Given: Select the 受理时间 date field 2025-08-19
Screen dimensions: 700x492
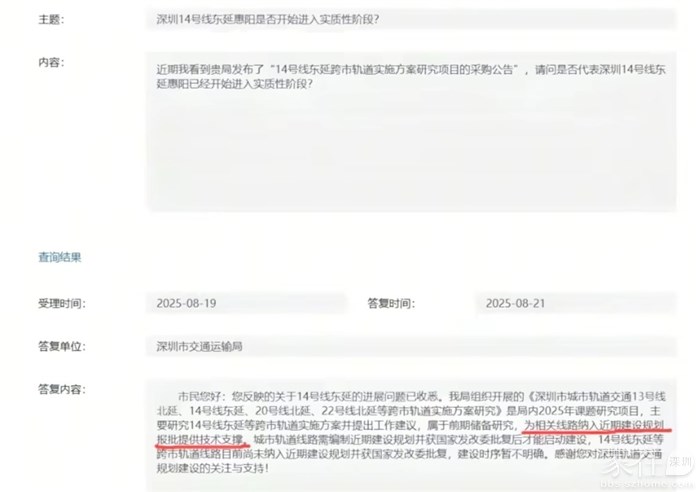Looking at the screenshot, I should point(246,304).
